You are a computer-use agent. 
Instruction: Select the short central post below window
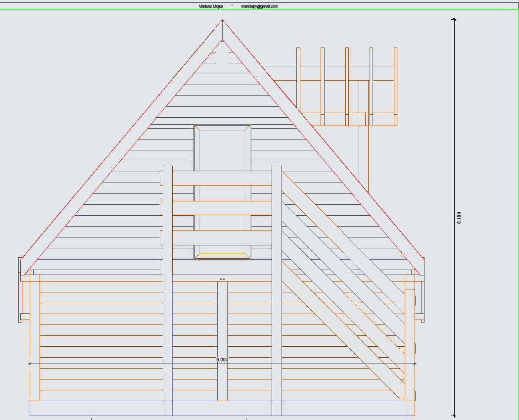coord(222,340)
